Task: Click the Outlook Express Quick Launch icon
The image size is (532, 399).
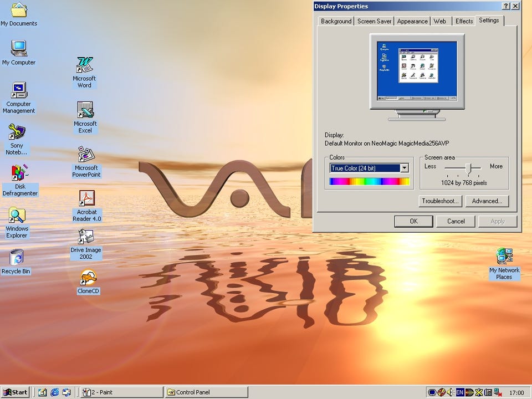Action: [66, 392]
